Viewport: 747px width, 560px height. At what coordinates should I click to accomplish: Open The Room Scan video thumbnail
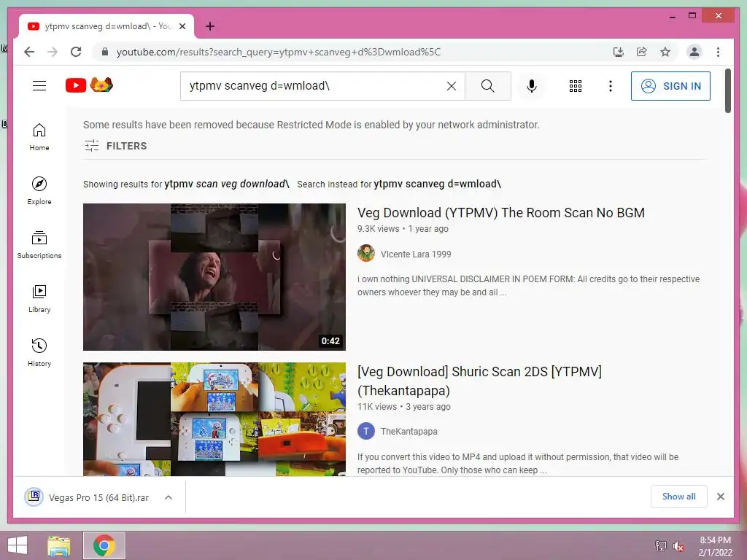coord(214,277)
